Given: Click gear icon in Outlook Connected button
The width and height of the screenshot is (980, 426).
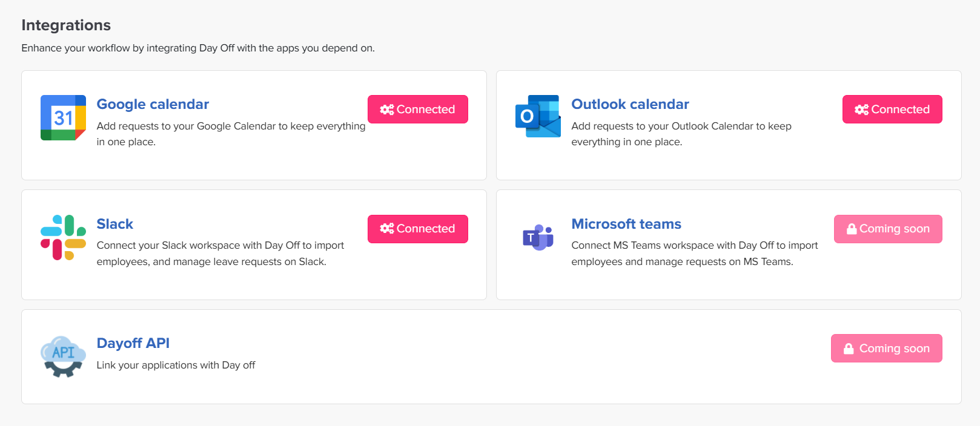Looking at the screenshot, I should (862, 110).
